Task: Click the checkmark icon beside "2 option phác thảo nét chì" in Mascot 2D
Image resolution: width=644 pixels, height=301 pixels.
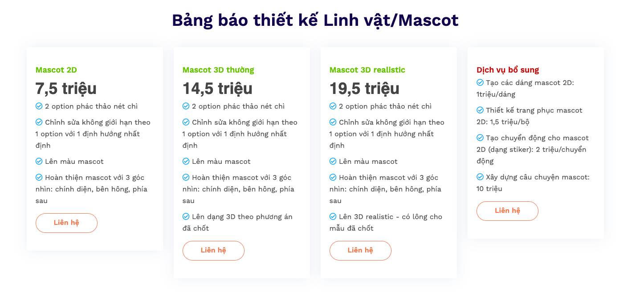Action: click(x=38, y=106)
